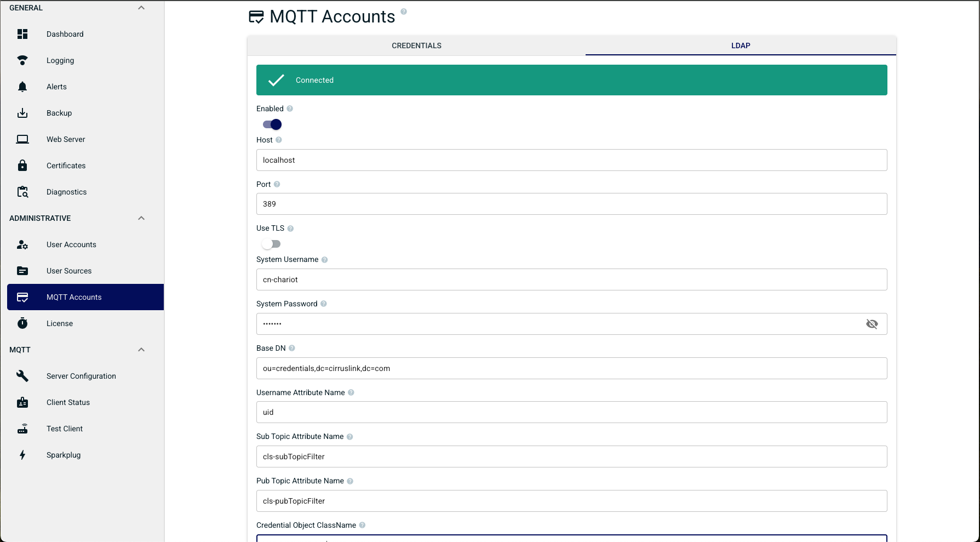This screenshot has width=980, height=542.
Task: Go to Client Status page
Action: point(68,402)
